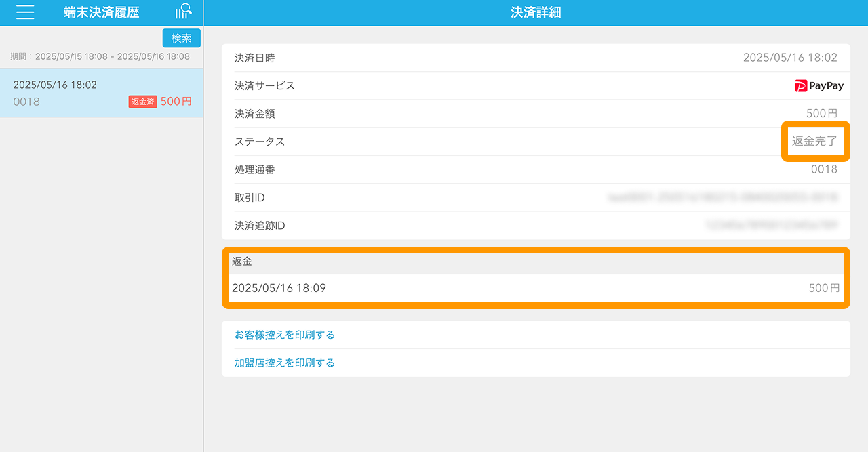The height and width of the screenshot is (452, 868).
Task: Click the 処理通番 row value 0018
Action: point(824,169)
